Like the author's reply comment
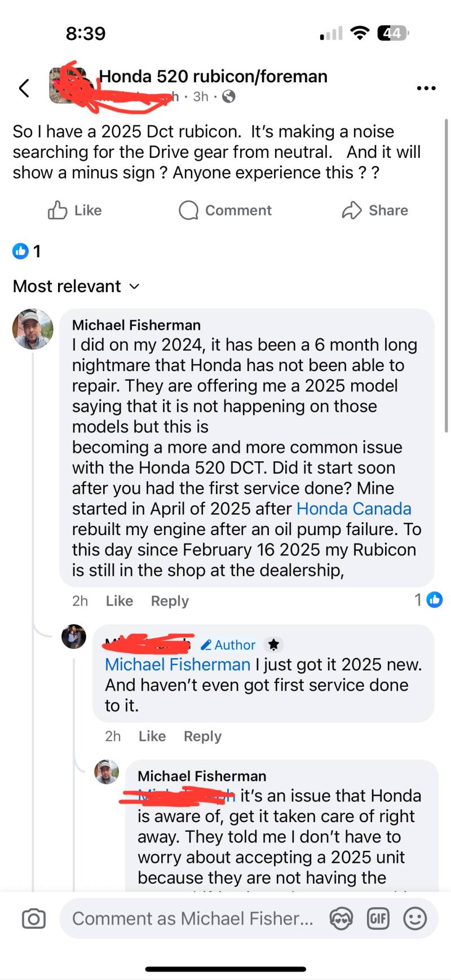Screen dimensions: 451x980 [152, 736]
